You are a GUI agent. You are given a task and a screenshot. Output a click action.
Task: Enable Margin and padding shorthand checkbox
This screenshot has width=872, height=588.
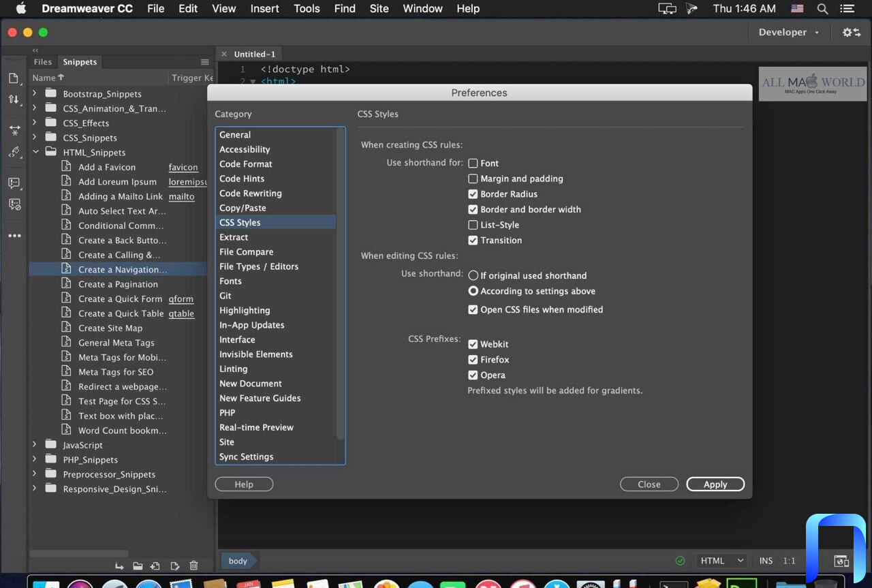click(473, 179)
